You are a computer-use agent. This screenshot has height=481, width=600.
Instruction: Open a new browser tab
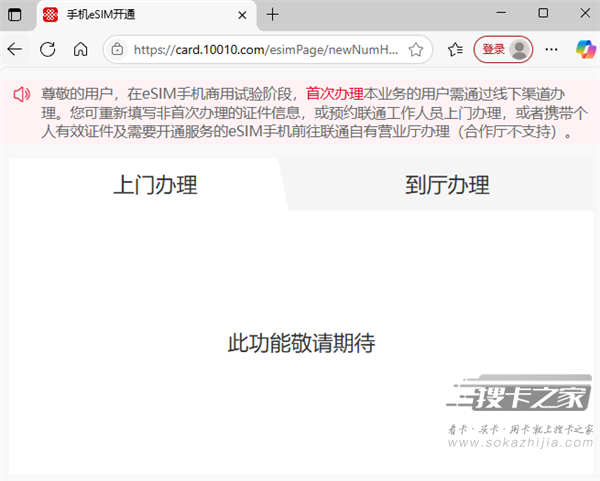pyautogui.click(x=272, y=15)
